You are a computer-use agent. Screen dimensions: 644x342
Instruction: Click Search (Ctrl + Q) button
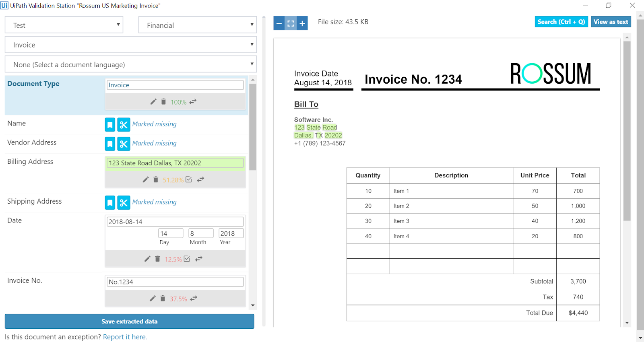click(561, 22)
